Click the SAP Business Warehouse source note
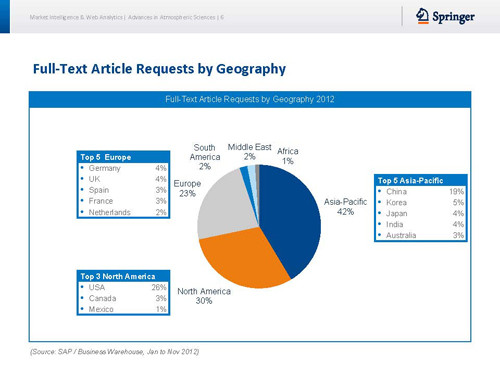Screen dimensions: 500x375 click(x=115, y=352)
